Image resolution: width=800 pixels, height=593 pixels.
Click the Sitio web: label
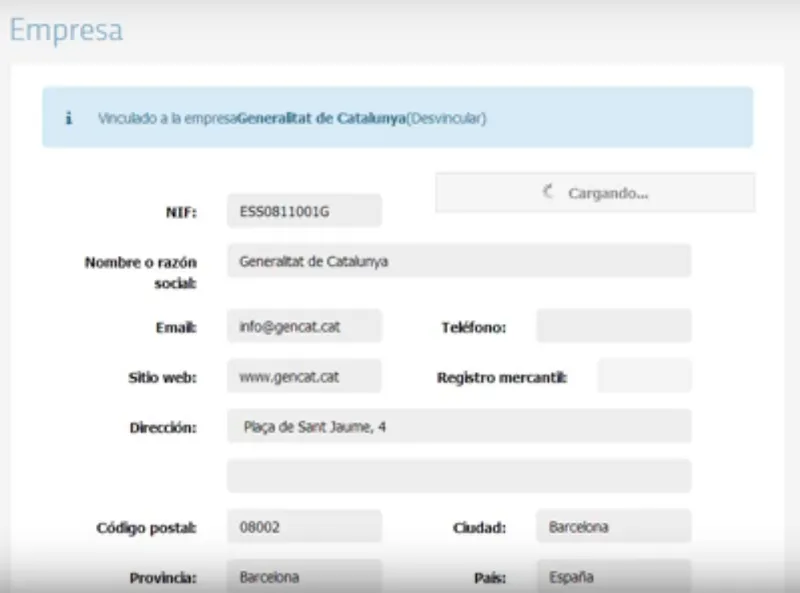tap(162, 377)
